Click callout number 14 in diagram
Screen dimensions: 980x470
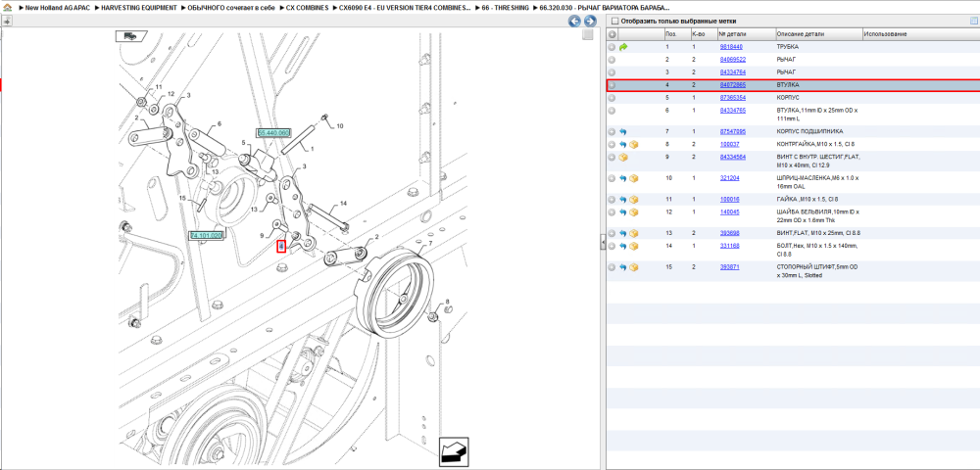(343, 204)
